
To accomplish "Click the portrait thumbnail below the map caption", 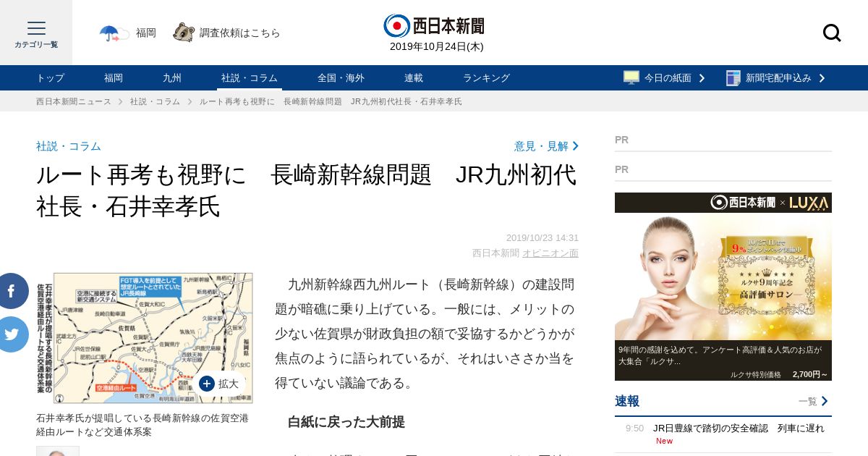I will point(58,451).
